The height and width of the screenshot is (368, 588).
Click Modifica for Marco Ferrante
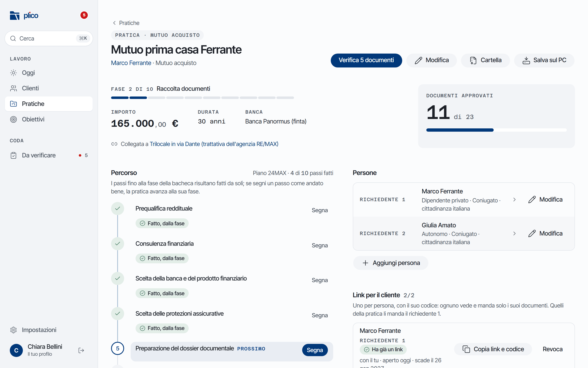point(545,200)
